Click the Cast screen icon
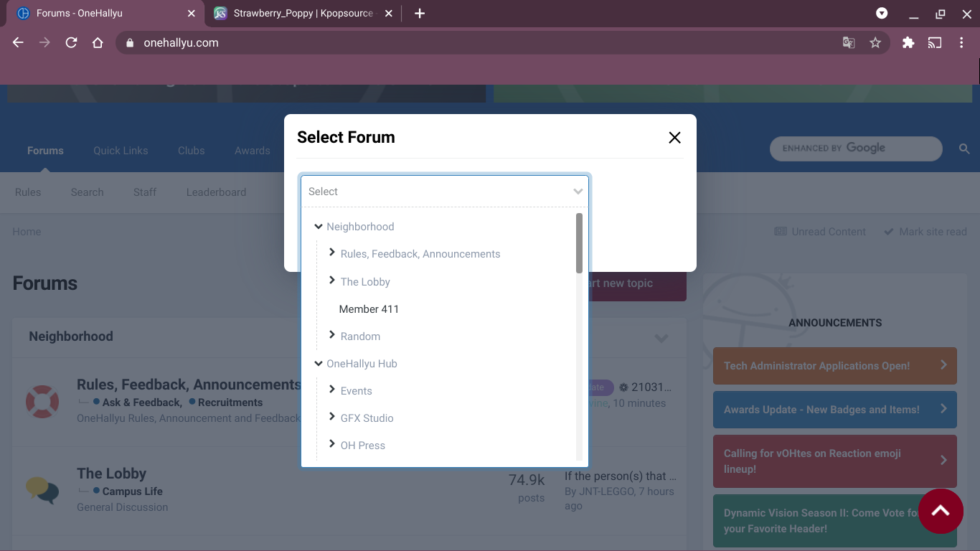Image resolution: width=980 pixels, height=551 pixels. [x=935, y=43]
